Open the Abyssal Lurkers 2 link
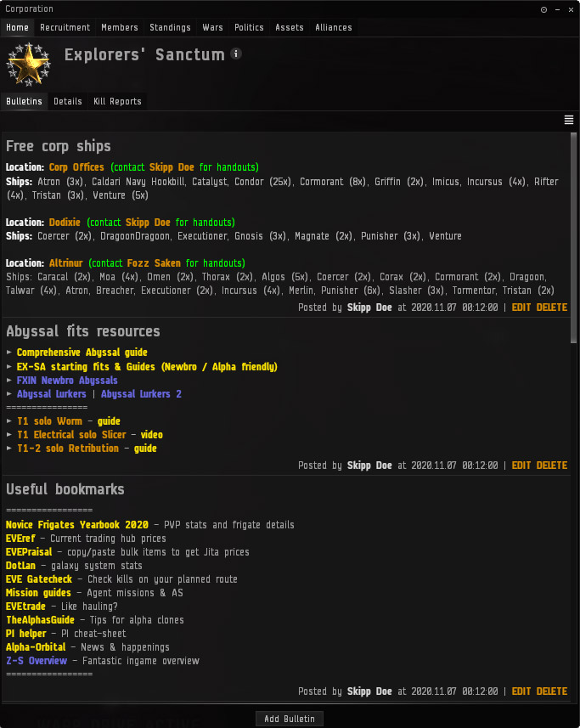The image size is (580, 728). [x=141, y=394]
